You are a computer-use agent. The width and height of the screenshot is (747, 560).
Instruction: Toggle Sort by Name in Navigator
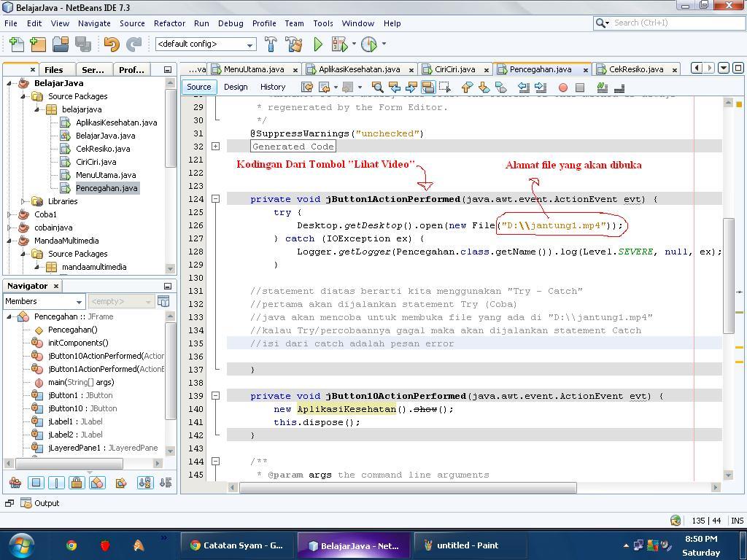click(x=144, y=483)
